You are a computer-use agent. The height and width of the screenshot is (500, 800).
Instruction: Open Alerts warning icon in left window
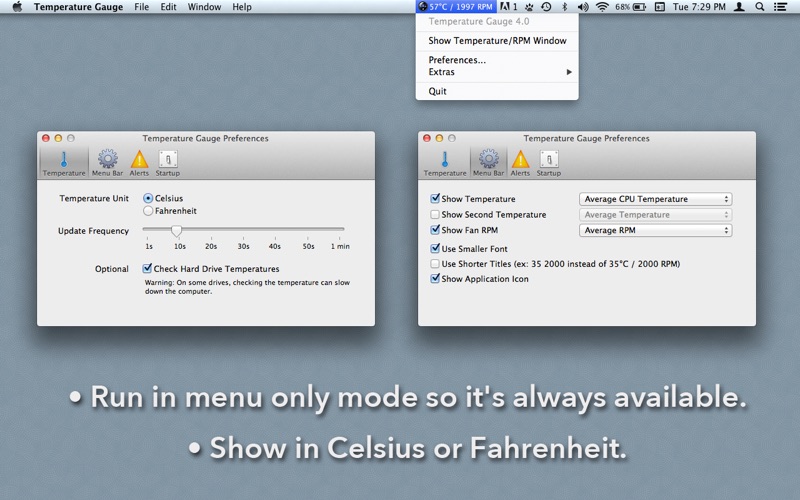click(139, 162)
